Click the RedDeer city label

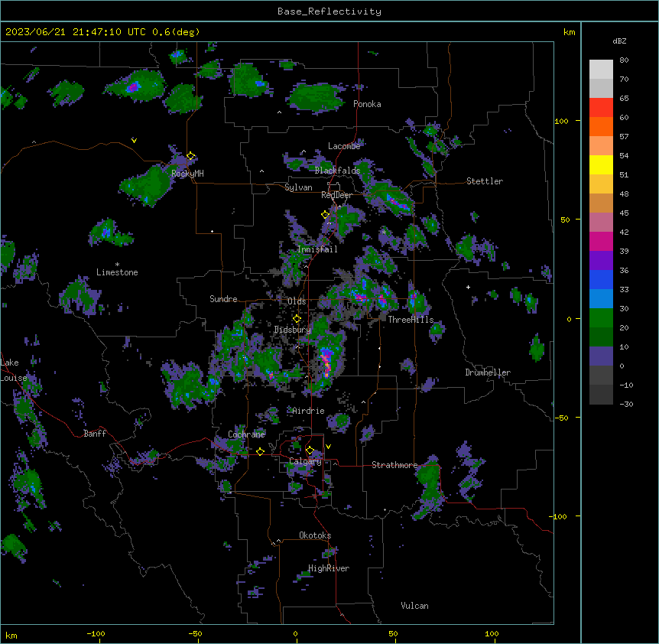tap(336, 195)
